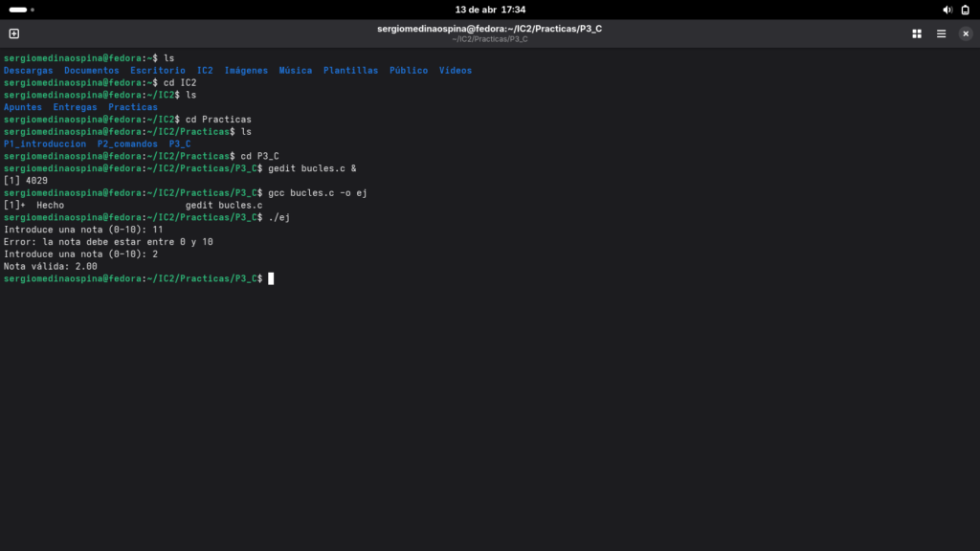The height and width of the screenshot is (551, 980).
Task: Click the terminal window title text
Action: point(489,29)
